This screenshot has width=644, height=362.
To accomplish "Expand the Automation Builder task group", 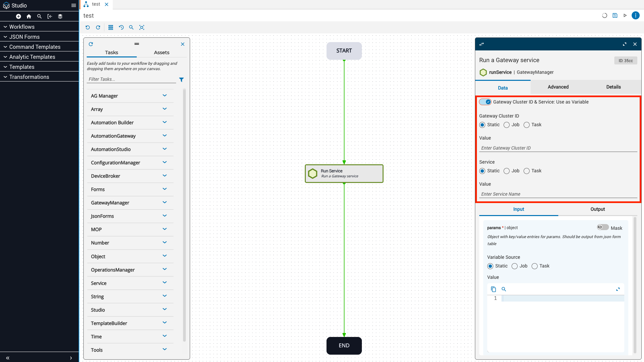I will (164, 122).
